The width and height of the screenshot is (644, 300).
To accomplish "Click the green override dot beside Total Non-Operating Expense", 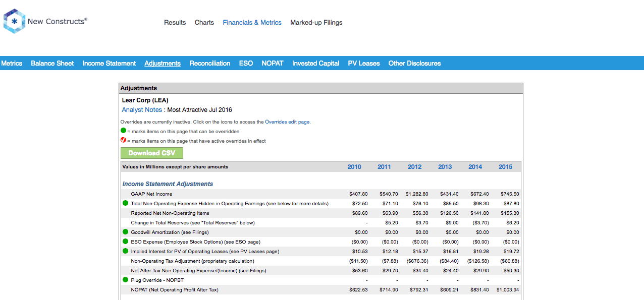I will coord(125,203).
